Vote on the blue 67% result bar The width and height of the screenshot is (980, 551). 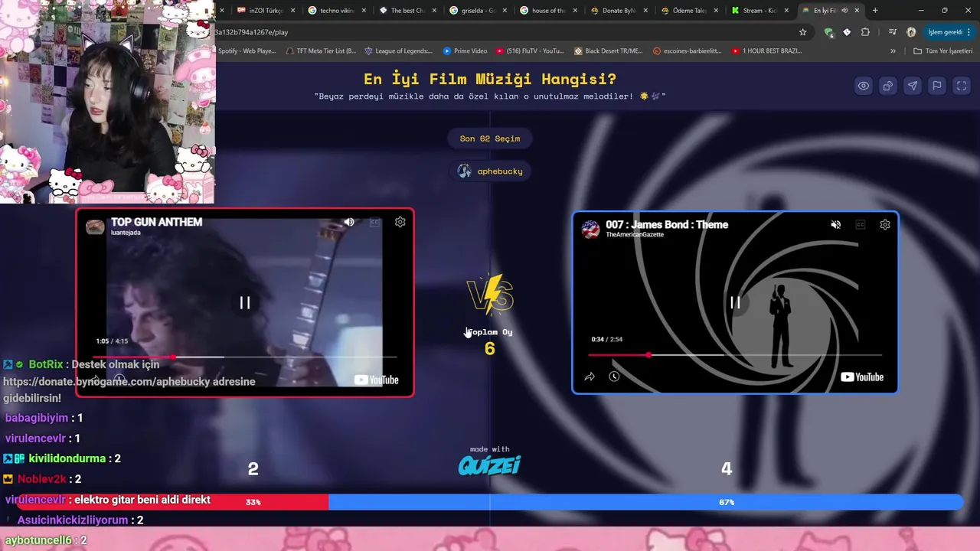pos(645,502)
